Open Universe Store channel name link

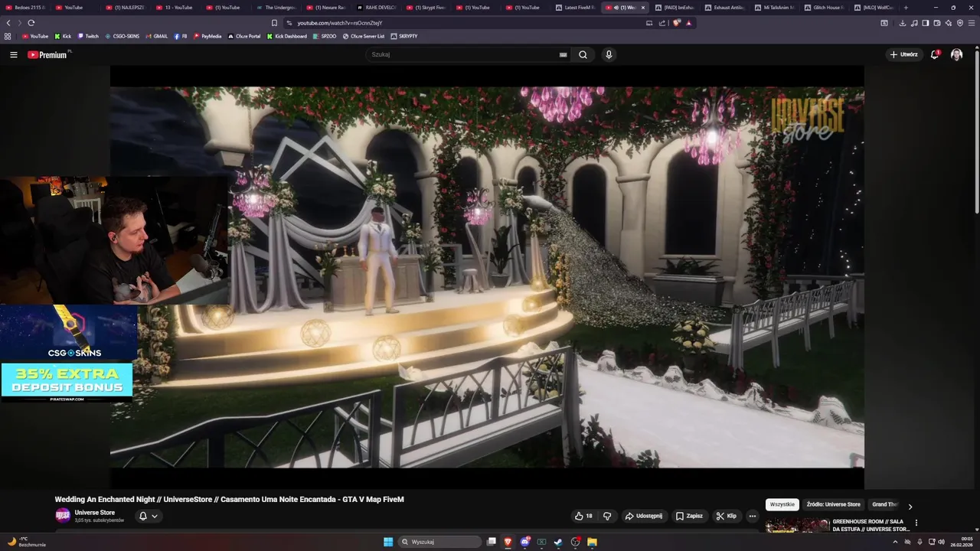tap(95, 513)
